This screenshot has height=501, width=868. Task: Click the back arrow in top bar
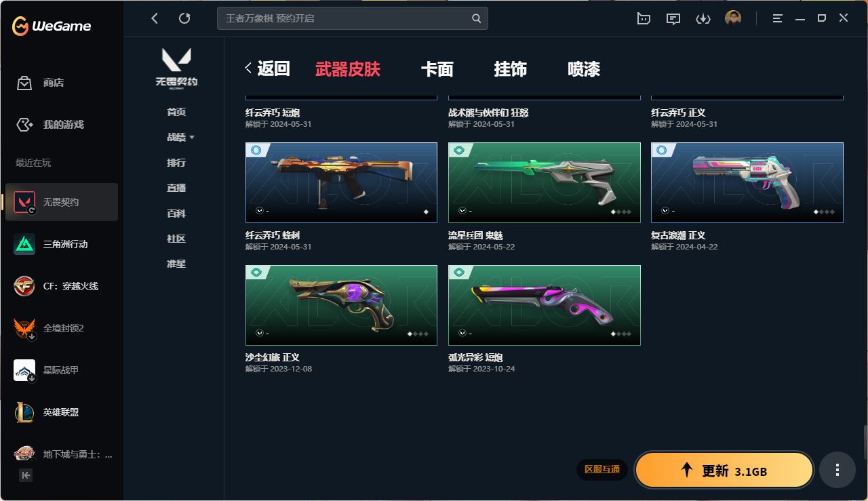pyautogui.click(x=155, y=18)
